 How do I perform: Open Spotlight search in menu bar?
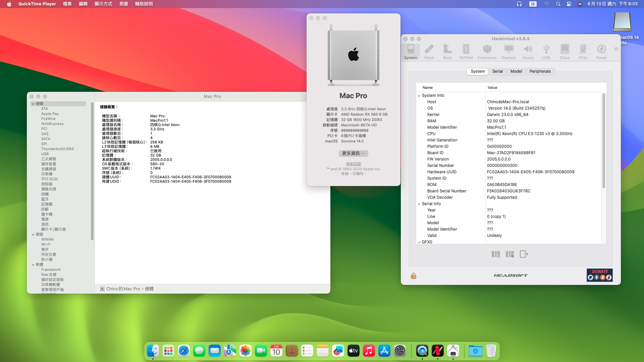pyautogui.click(x=558, y=4)
